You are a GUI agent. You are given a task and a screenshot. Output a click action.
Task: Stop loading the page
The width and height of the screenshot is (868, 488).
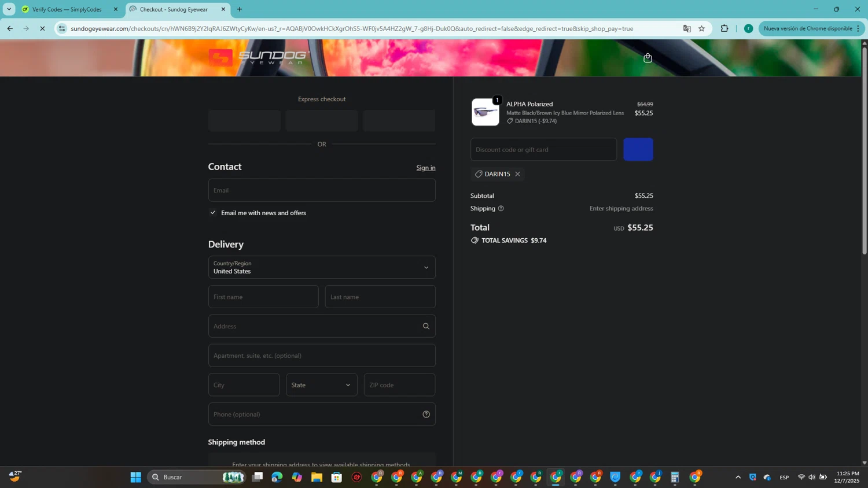click(x=42, y=28)
